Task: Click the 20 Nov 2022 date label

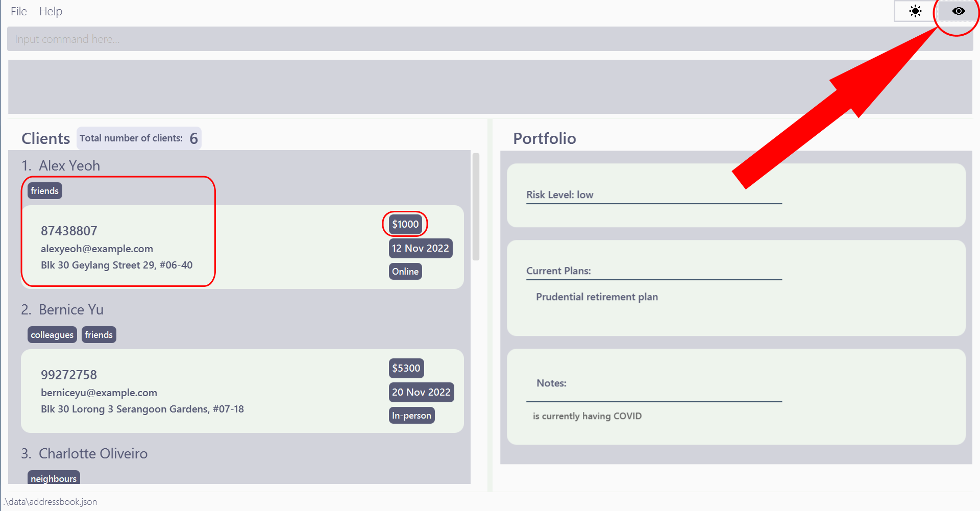Action: [x=421, y=392]
